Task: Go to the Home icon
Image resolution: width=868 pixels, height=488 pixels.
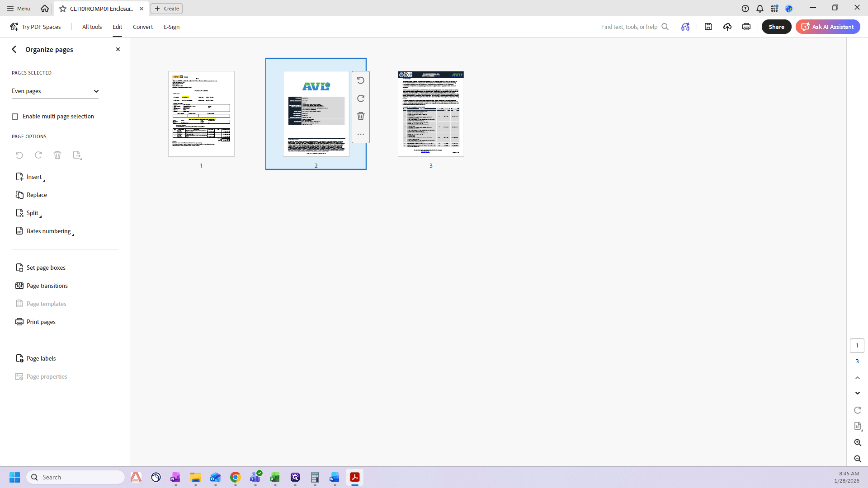Action: pos(45,9)
